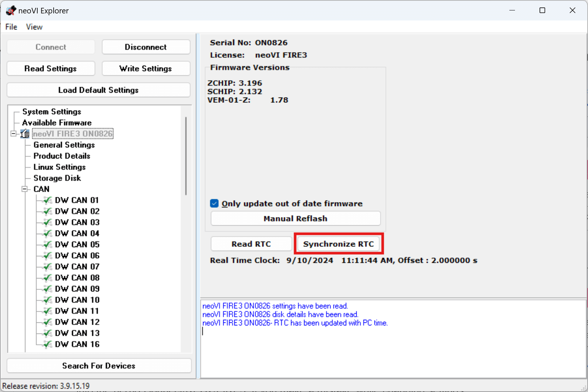Screen dimensions: 588x392
Task: Click the 'SCHIP: 2.132' firmware line
Action: 235,92
